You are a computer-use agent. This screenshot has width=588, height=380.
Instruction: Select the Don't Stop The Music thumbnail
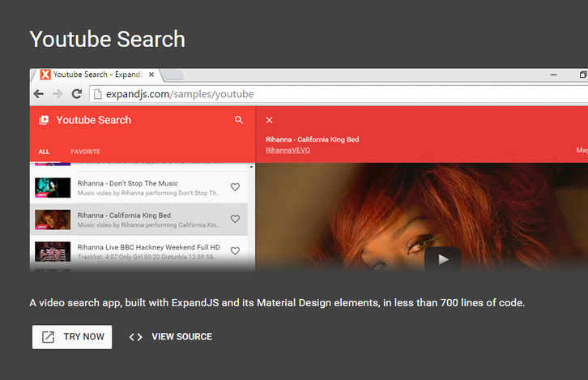pos(53,188)
